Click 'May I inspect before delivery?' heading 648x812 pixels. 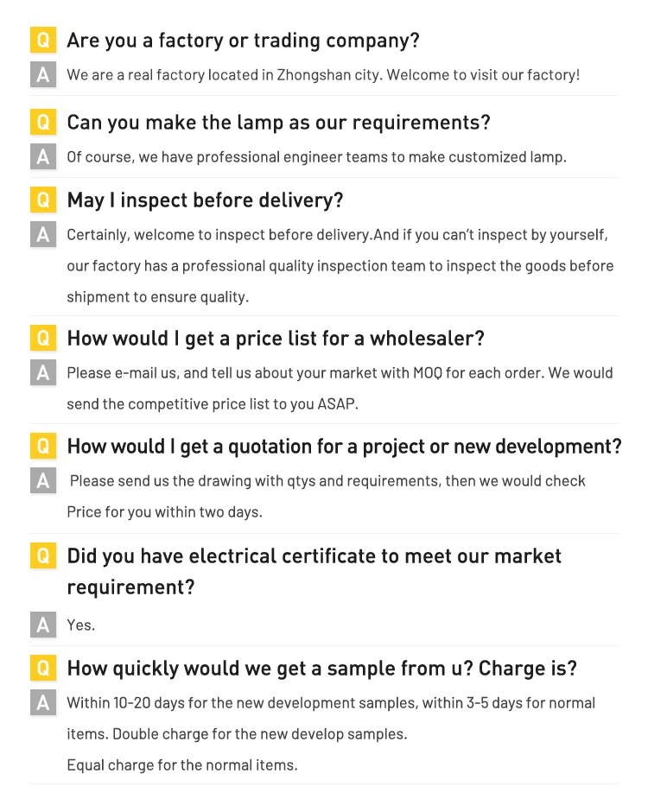205,200
